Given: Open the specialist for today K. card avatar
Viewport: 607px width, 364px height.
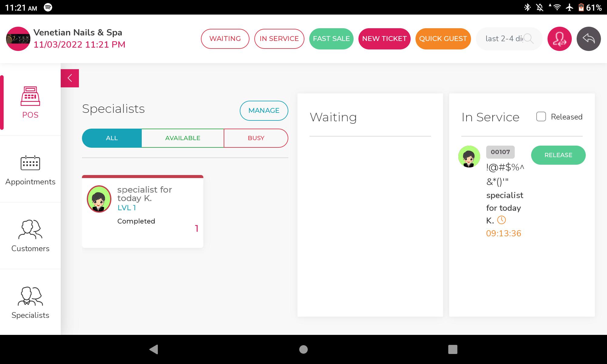Looking at the screenshot, I should point(99,199).
